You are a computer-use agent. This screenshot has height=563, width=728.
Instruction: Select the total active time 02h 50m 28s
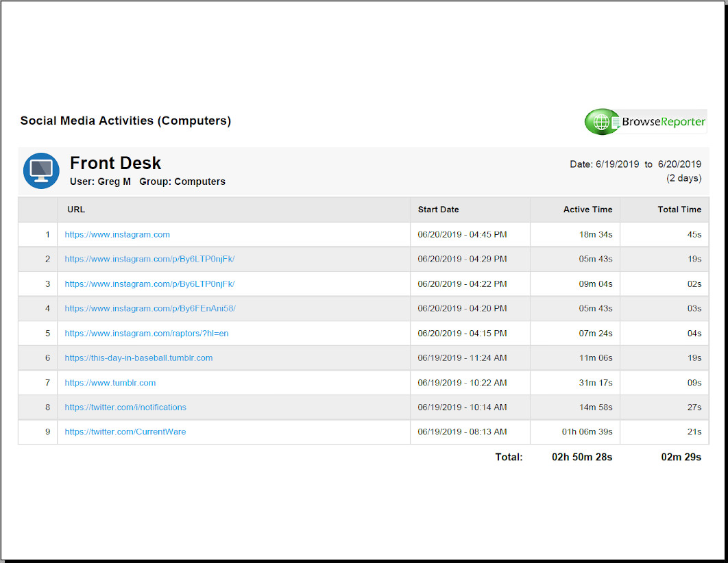(x=581, y=457)
